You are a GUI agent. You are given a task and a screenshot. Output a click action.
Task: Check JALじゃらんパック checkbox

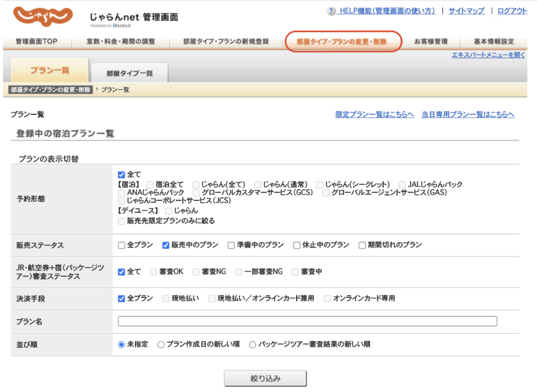(x=402, y=184)
